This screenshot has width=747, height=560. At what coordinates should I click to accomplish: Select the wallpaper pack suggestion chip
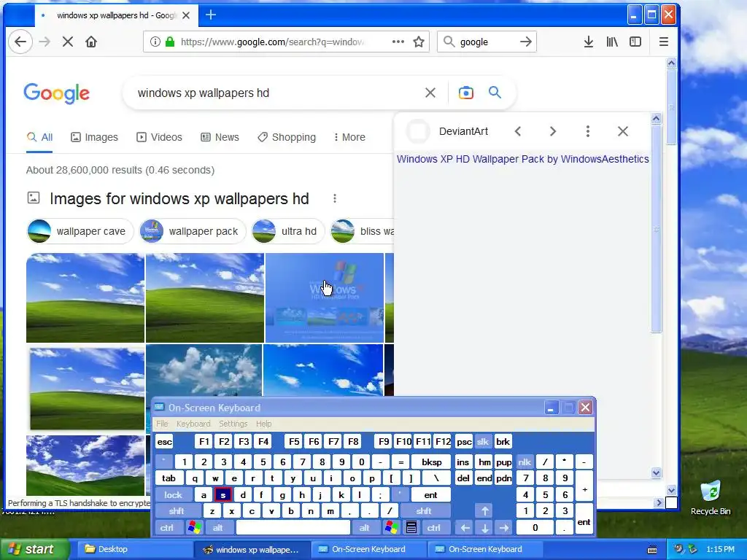[193, 231]
